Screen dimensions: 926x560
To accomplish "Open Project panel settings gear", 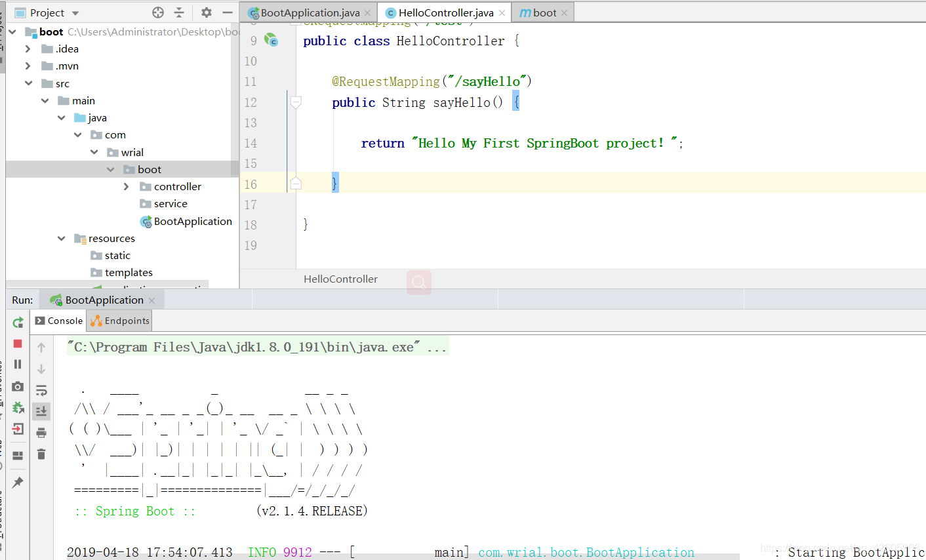I will 207,12.
